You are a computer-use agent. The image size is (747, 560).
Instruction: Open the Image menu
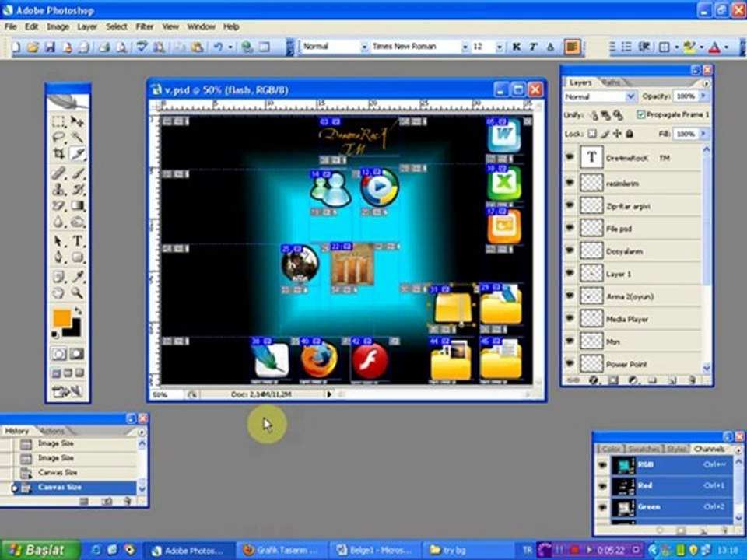pyautogui.click(x=58, y=26)
